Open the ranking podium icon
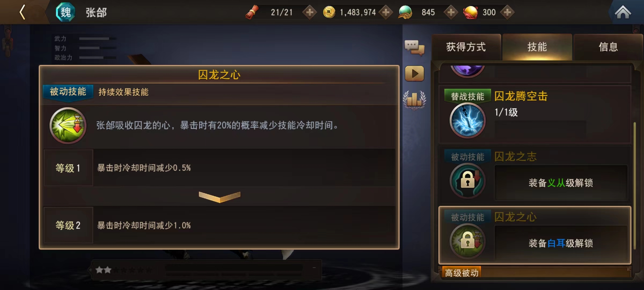Screen dimensions: 644x290 [x=414, y=100]
